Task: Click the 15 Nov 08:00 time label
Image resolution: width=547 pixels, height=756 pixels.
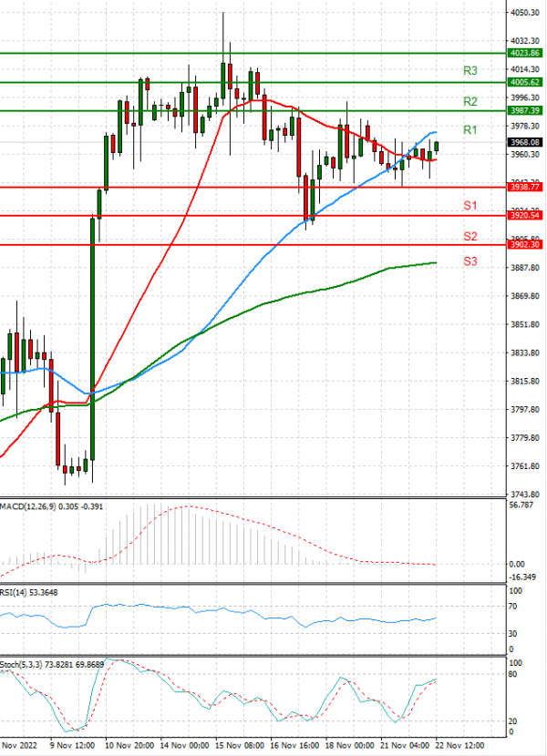Action: 240,745
